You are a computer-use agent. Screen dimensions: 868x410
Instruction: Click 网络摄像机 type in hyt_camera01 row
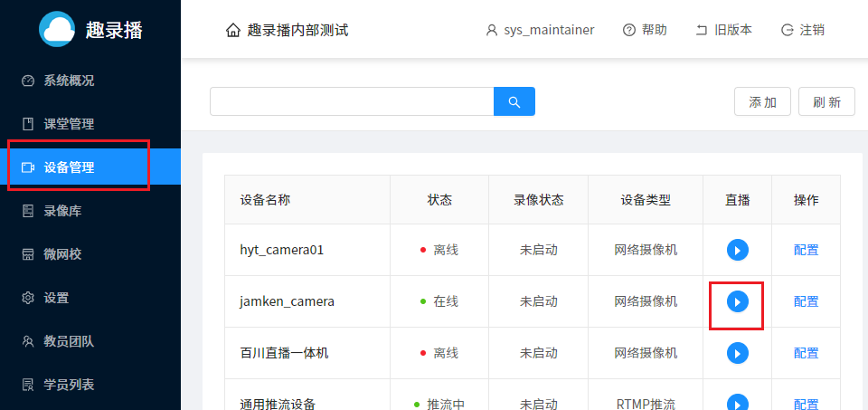tap(646, 250)
